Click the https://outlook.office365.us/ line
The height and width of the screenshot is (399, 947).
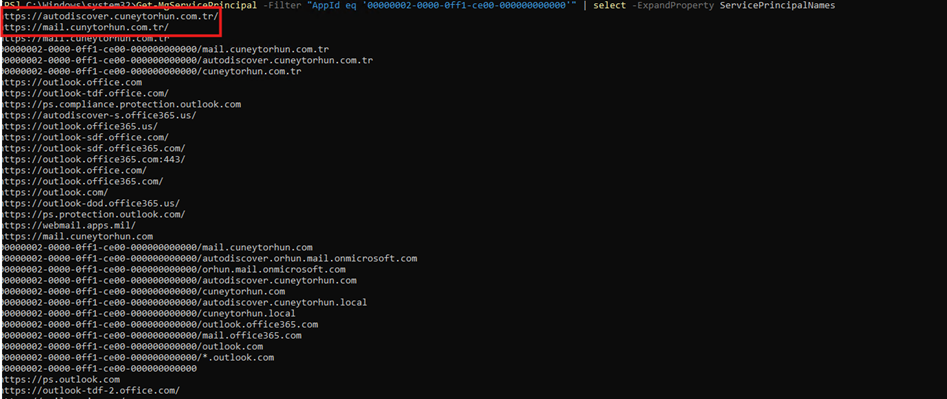(x=79, y=126)
